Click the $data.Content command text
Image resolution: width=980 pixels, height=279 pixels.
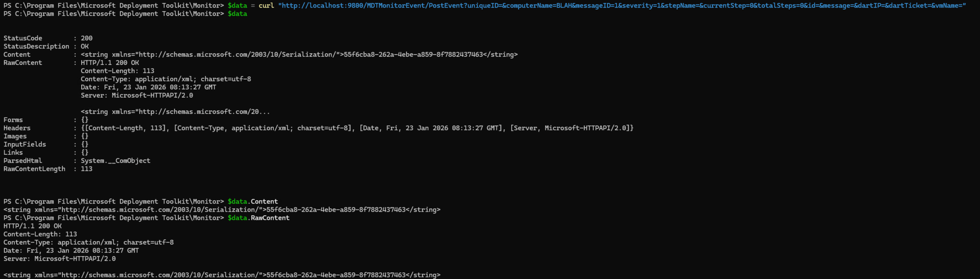click(x=253, y=202)
